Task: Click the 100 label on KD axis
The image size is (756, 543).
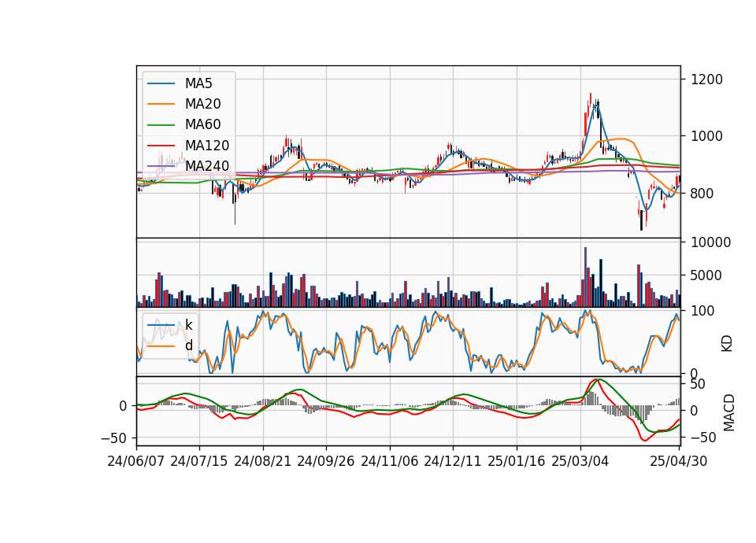Action: [x=702, y=311]
